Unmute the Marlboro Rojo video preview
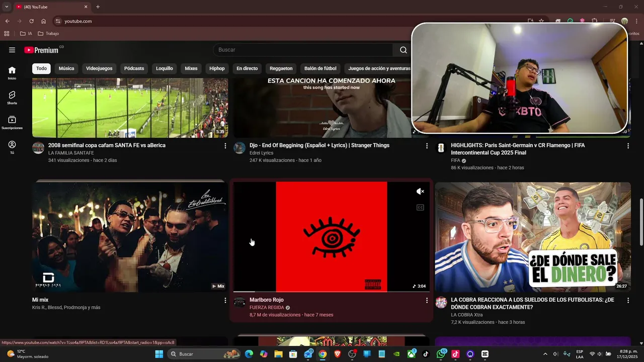 tap(420, 192)
